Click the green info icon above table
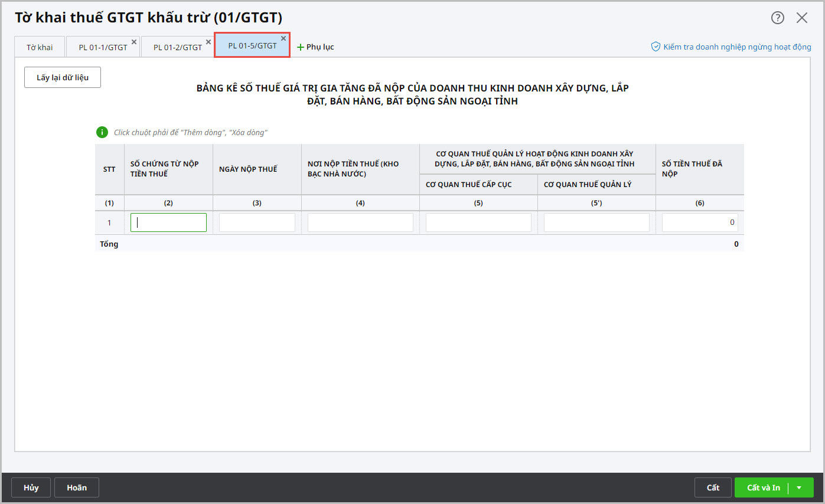The width and height of the screenshot is (825, 504). (102, 132)
